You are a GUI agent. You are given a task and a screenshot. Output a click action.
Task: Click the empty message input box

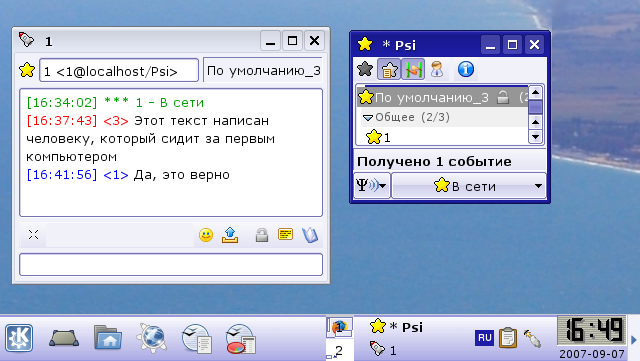click(171, 265)
